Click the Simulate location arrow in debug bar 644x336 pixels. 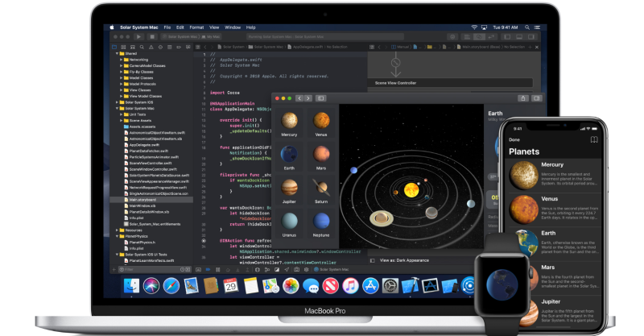287,270
